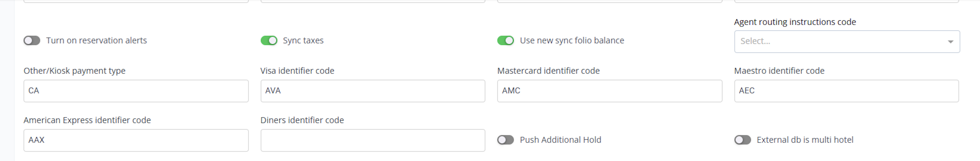Focus the Visa identifier code field with AVA
This screenshot has width=980, height=161.
pyautogui.click(x=373, y=91)
